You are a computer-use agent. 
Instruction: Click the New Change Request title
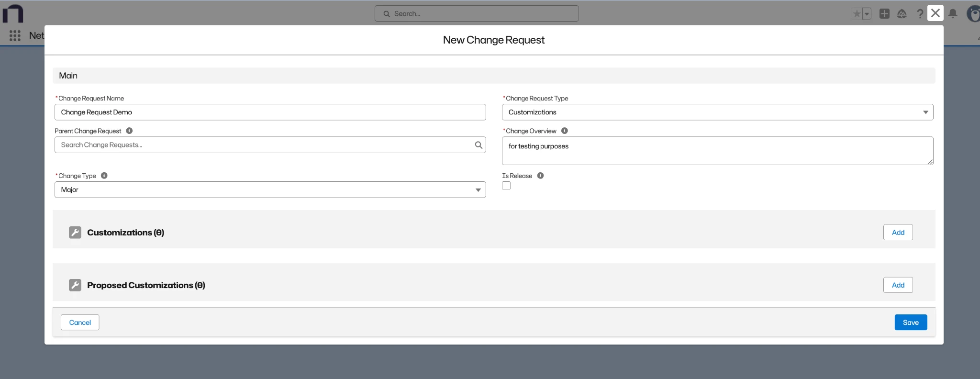[x=494, y=40]
